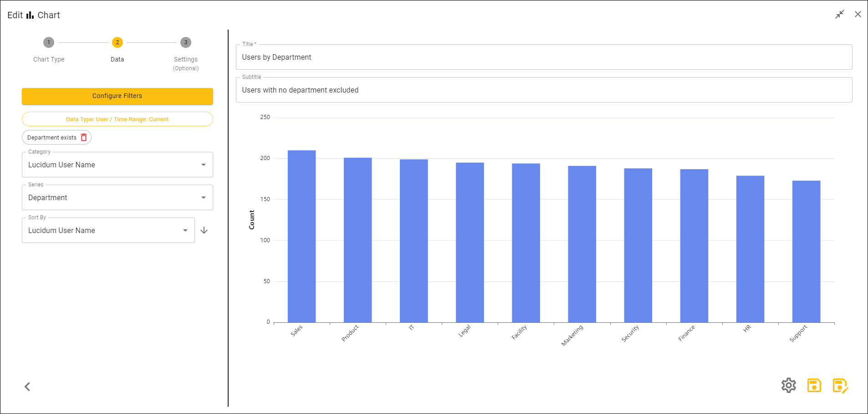Click the Sales bar in chart
The height and width of the screenshot is (414, 868).
pyautogui.click(x=301, y=236)
